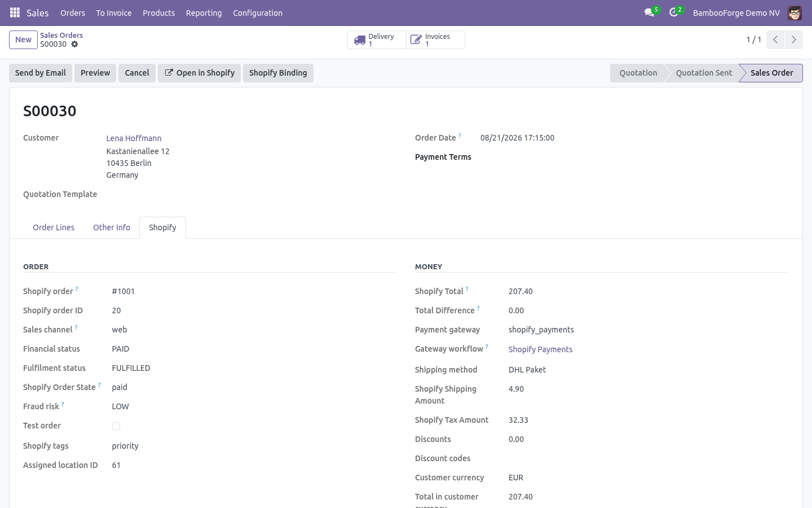Switch to the Other Info tab
This screenshot has width=812, height=508.
(x=112, y=227)
